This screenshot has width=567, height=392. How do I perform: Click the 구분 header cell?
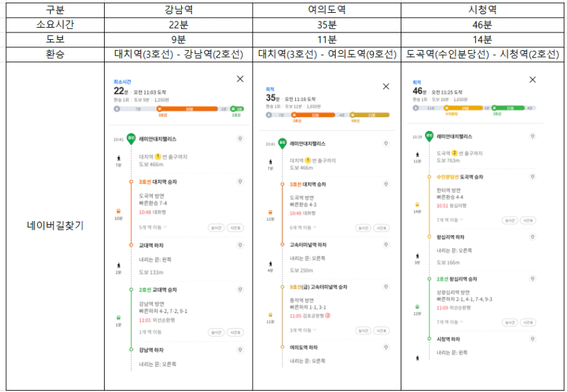pyautogui.click(x=55, y=9)
